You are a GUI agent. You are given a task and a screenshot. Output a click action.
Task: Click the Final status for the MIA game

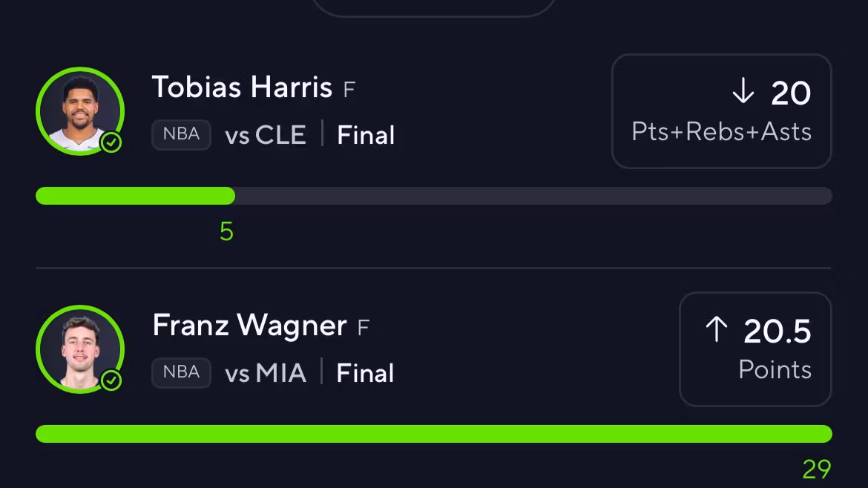coord(365,373)
